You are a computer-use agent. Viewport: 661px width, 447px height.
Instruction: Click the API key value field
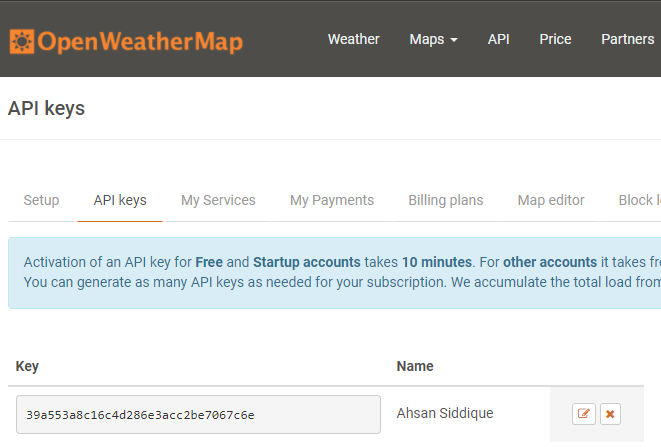click(x=198, y=415)
